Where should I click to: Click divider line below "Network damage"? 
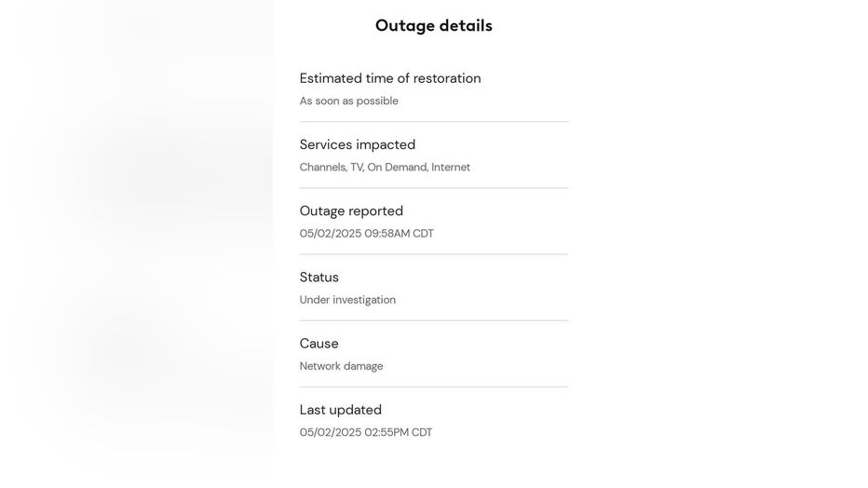point(434,386)
